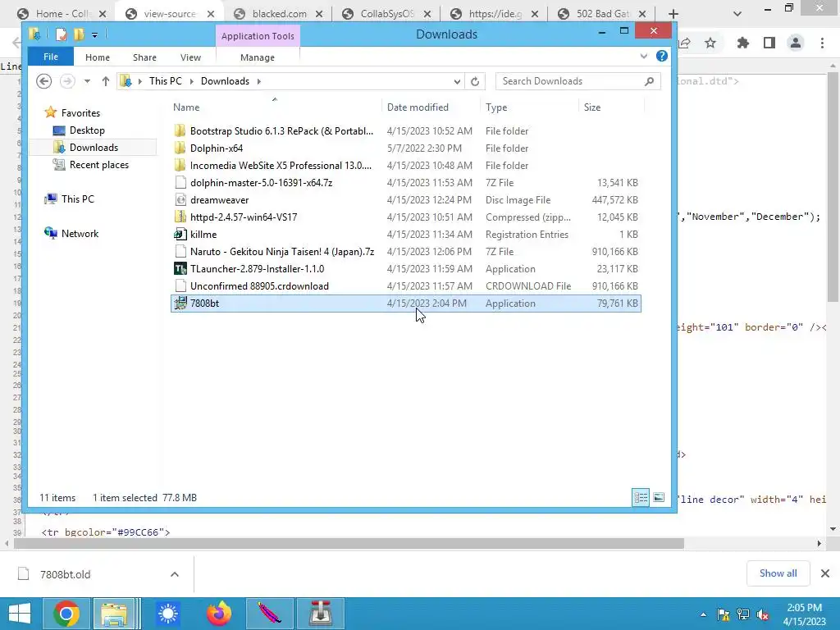Select the Naruto 7z file icon
840x630 pixels.
click(180, 251)
